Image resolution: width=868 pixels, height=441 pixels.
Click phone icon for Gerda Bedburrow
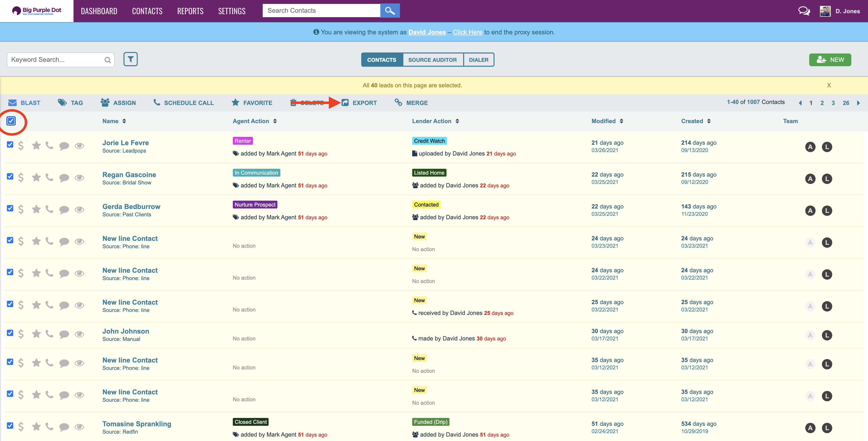pyautogui.click(x=50, y=209)
